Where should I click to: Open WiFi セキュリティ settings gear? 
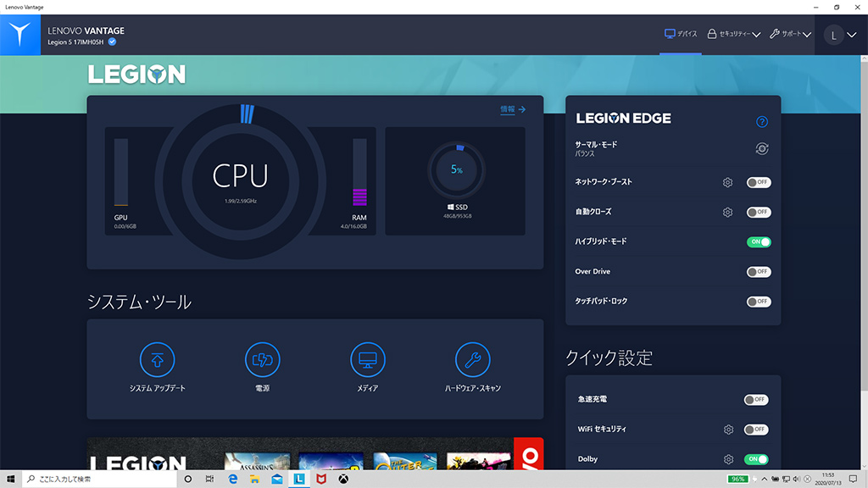[728, 430]
